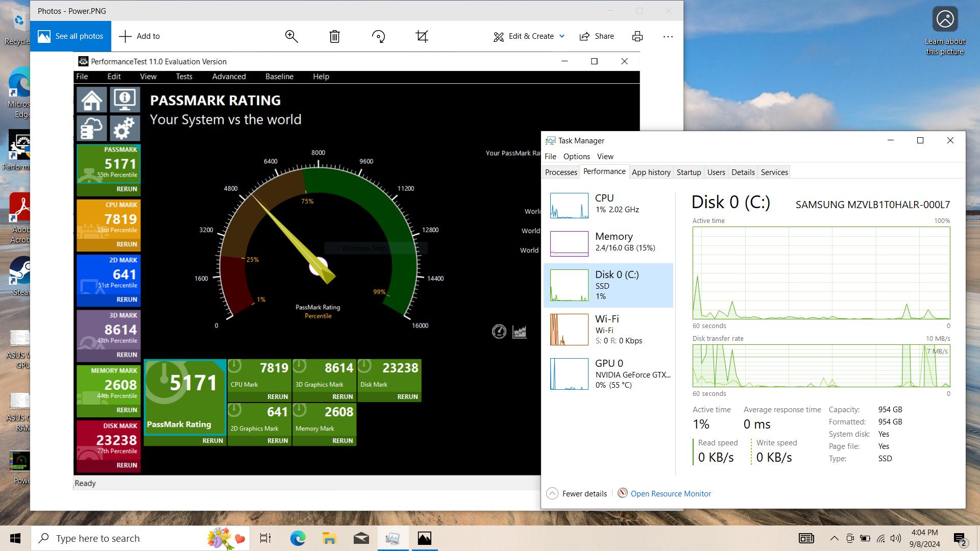
Task: Delete the photo using the trash icon
Action: 335,36
